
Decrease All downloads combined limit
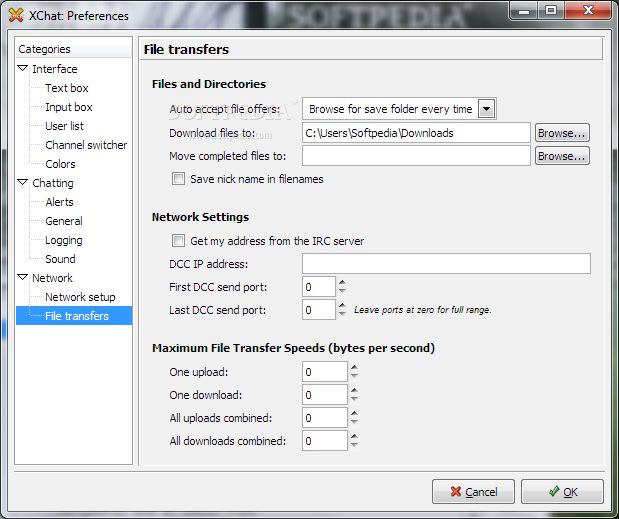[354, 445]
